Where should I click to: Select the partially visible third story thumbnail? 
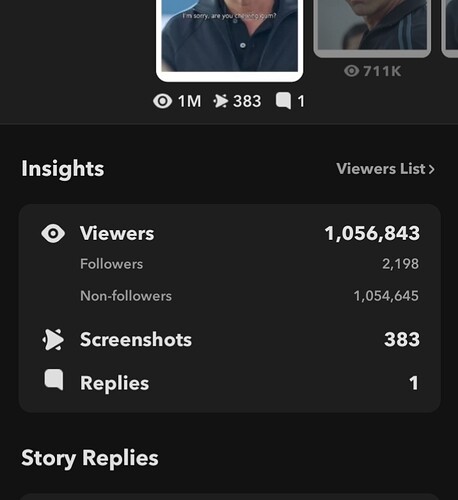450,28
